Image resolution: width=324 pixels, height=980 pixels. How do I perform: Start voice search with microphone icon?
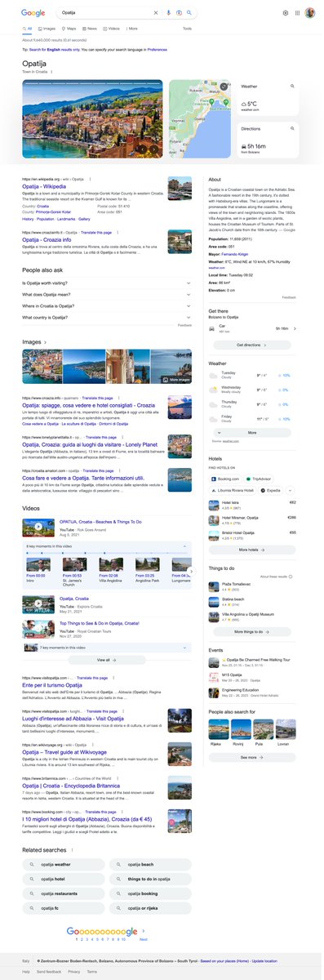[x=169, y=13]
